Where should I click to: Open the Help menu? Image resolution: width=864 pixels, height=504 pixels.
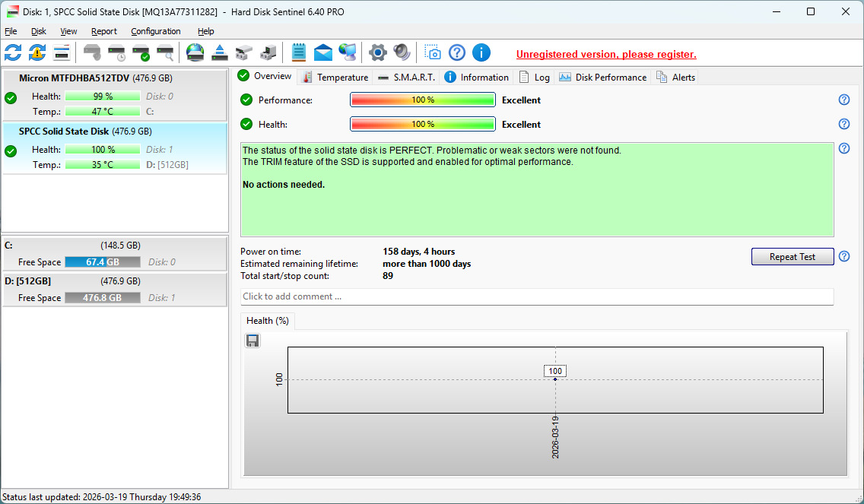pos(206,31)
